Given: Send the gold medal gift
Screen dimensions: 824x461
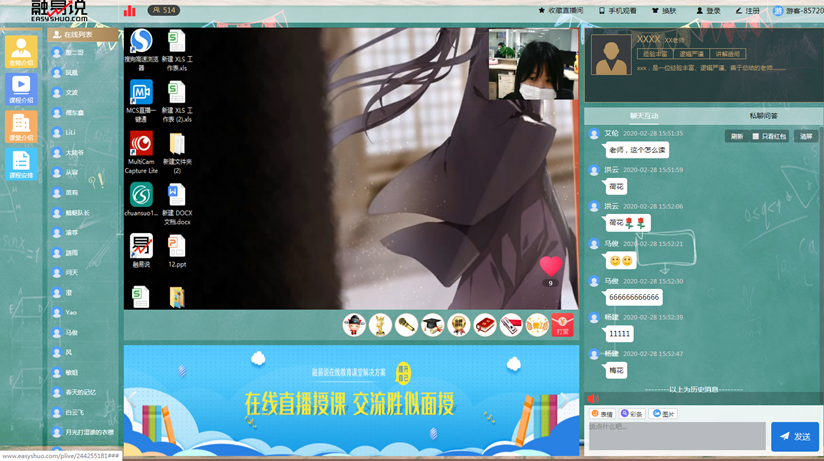Looking at the screenshot, I should [459, 325].
